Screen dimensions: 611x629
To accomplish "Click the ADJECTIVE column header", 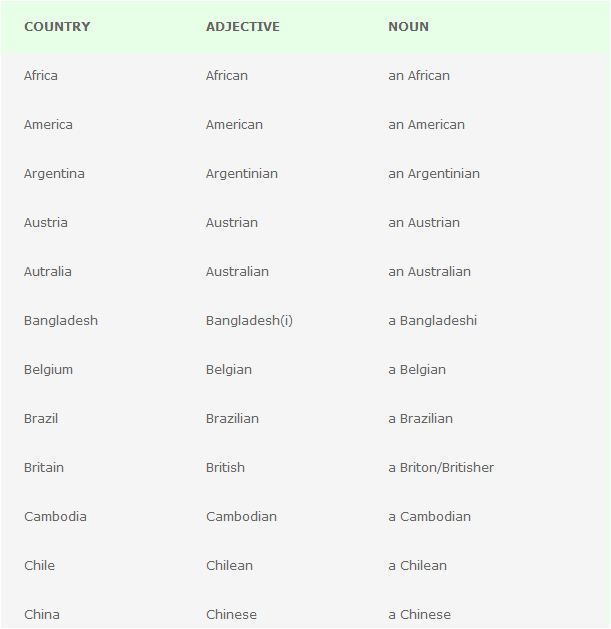I will [x=242, y=27].
